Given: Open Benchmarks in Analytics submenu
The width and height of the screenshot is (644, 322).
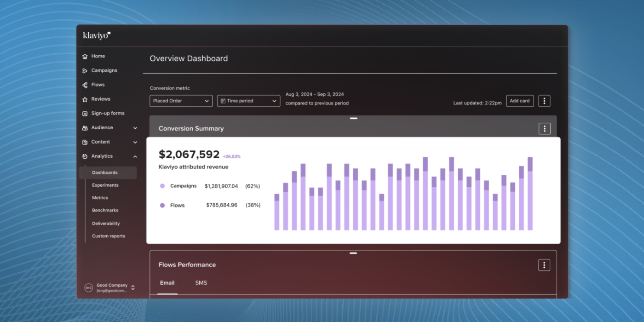Looking at the screenshot, I should [105, 210].
